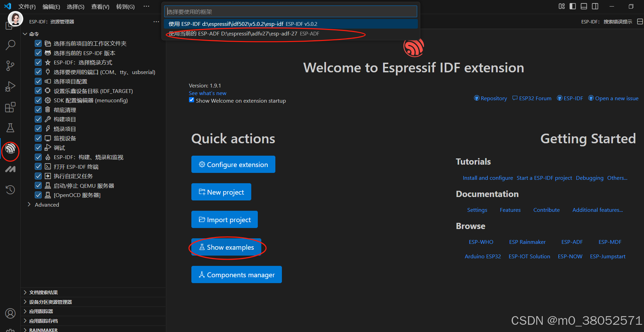Open the Search view icon

click(x=10, y=45)
